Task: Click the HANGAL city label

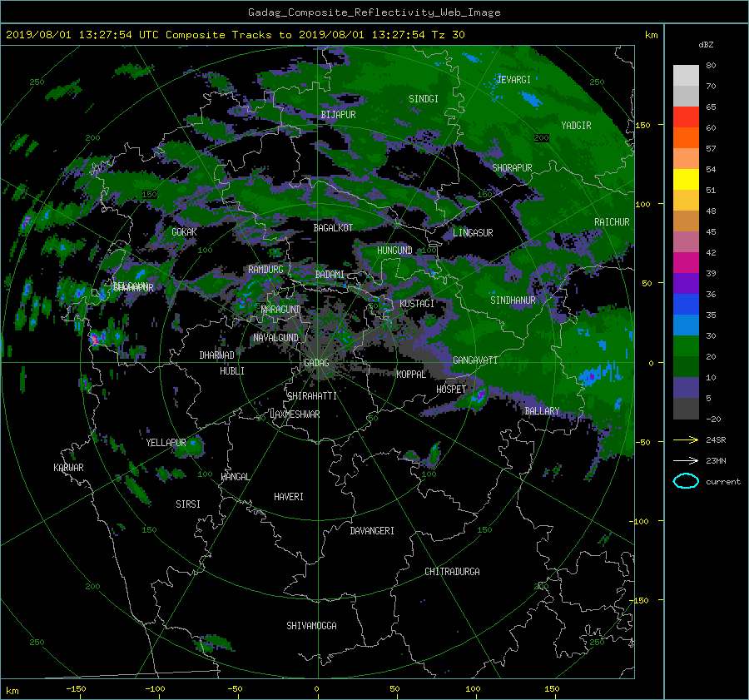Action: (235, 477)
